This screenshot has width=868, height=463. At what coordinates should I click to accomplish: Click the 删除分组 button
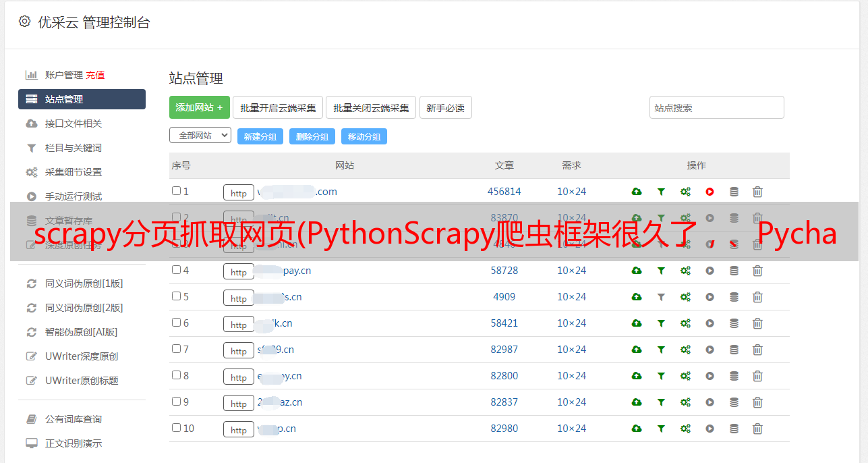(x=312, y=136)
